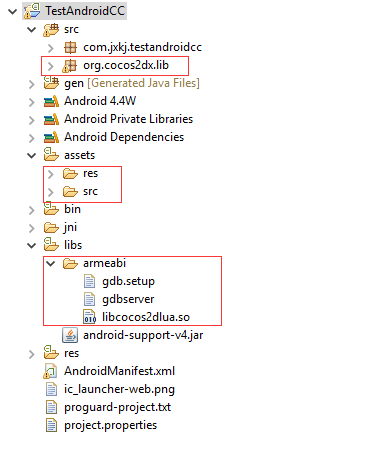This screenshot has height=463, width=370.
Task: Expand the gen Generated Java Files folder
Action: [x=32, y=84]
